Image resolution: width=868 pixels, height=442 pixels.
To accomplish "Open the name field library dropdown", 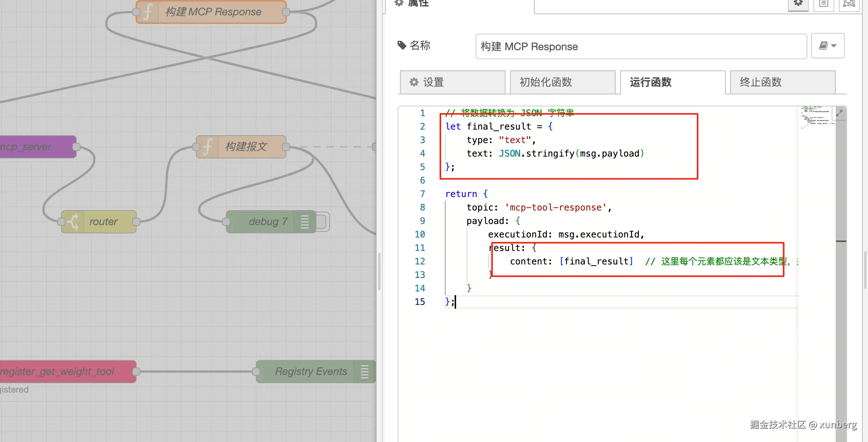I will pyautogui.click(x=828, y=46).
